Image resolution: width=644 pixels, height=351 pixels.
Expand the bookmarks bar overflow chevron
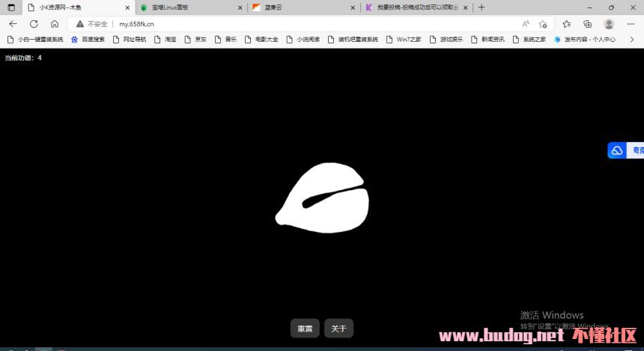click(x=634, y=40)
